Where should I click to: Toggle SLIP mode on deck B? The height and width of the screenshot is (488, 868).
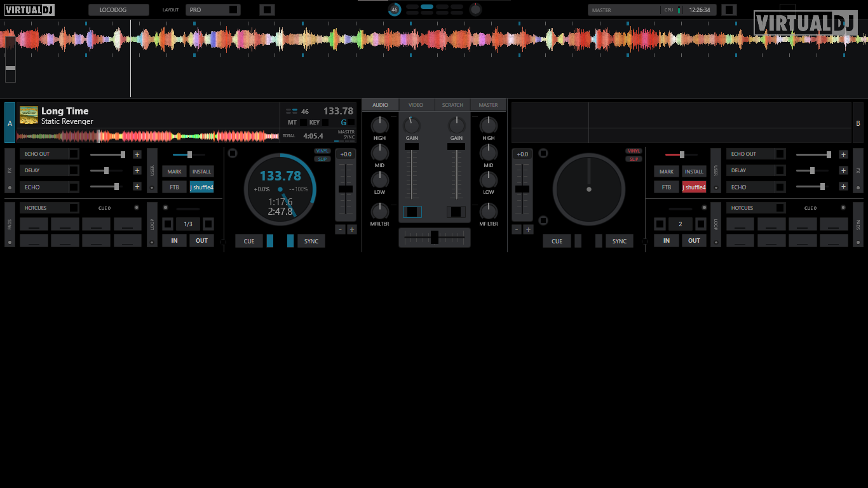tap(634, 159)
